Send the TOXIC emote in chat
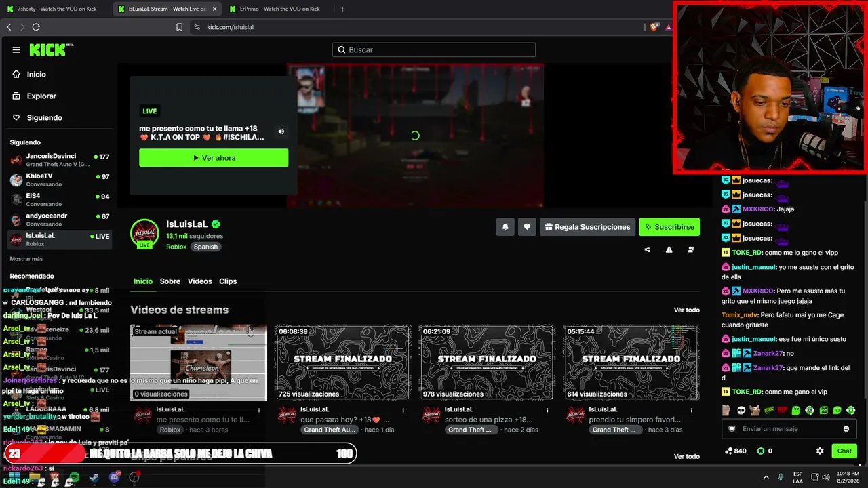The width and height of the screenshot is (868, 488). 769,410
